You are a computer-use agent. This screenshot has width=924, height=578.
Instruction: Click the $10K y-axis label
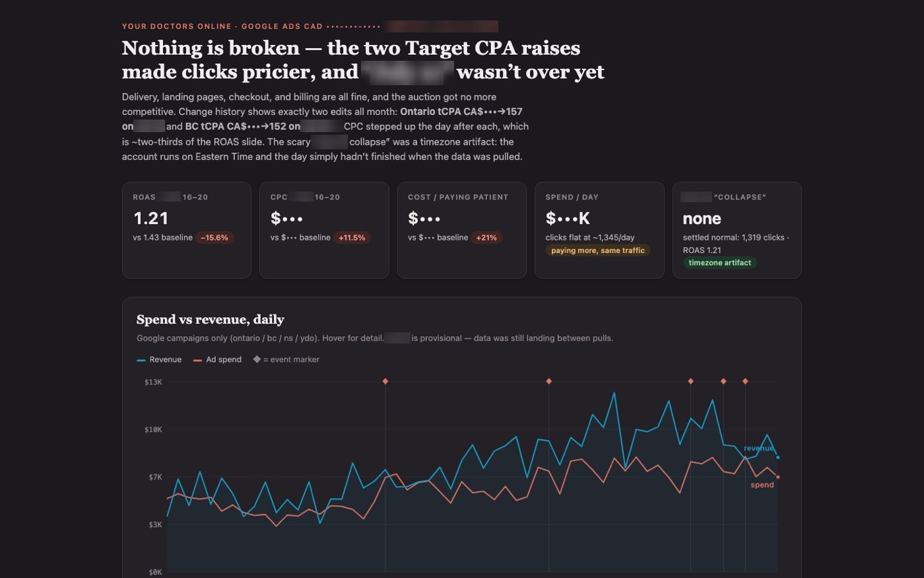(153, 429)
